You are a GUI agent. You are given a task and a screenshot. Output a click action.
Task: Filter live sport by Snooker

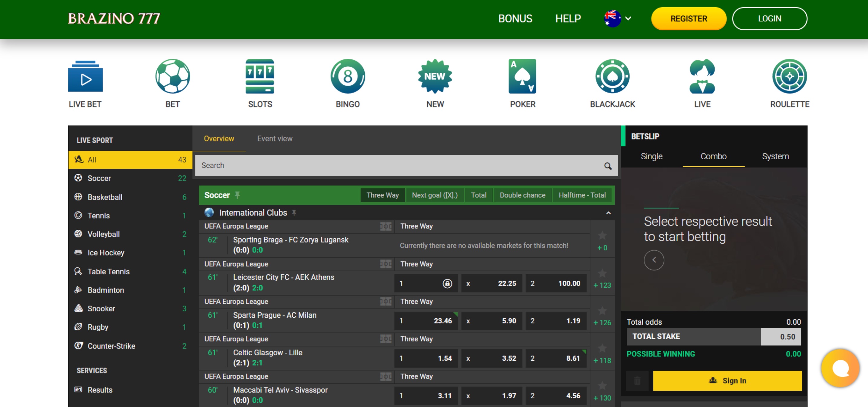click(x=130, y=309)
